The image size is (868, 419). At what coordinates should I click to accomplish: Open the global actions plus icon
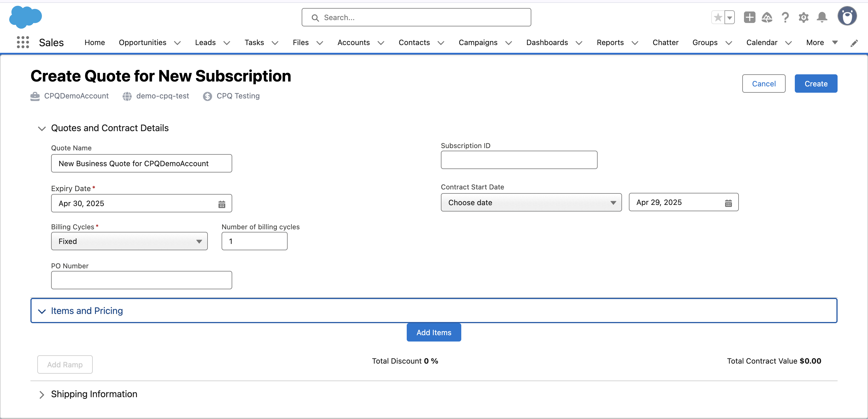[x=749, y=17]
